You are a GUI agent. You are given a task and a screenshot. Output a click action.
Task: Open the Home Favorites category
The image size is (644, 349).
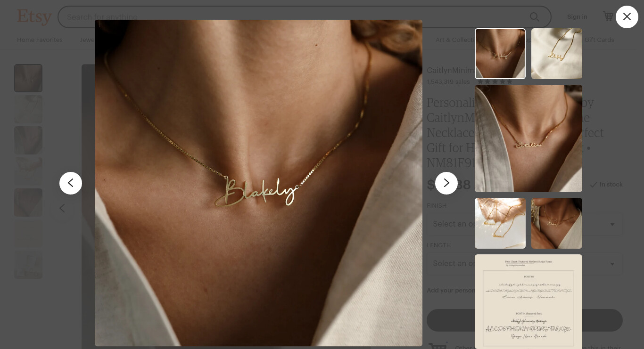[40, 40]
